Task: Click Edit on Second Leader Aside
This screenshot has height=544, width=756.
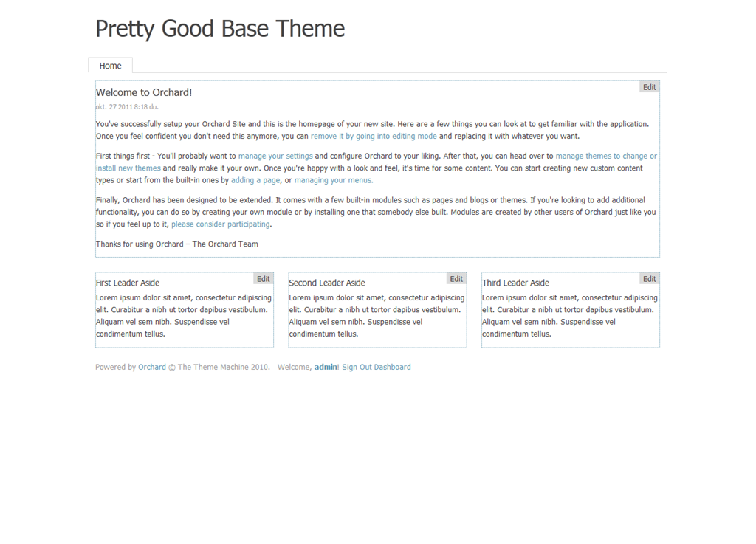Action: 456,279
